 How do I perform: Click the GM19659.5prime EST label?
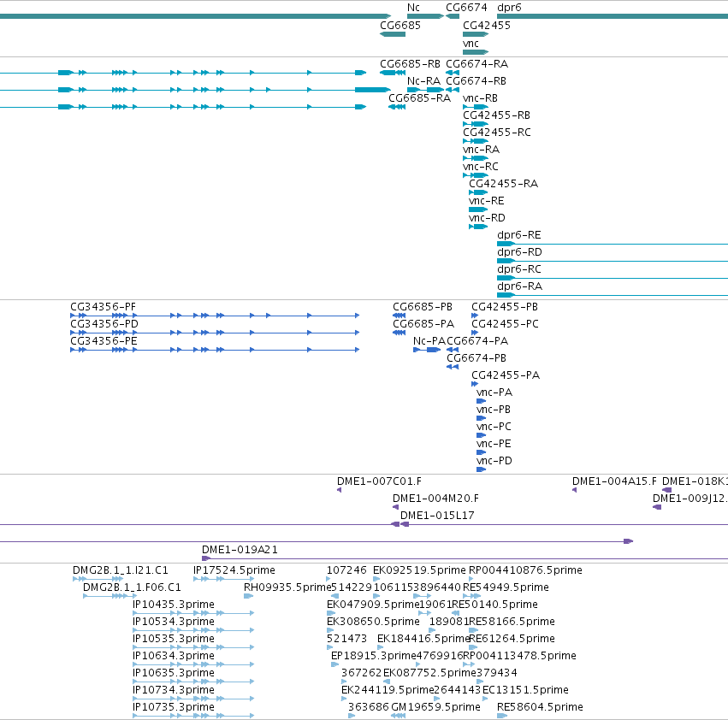(x=436, y=707)
